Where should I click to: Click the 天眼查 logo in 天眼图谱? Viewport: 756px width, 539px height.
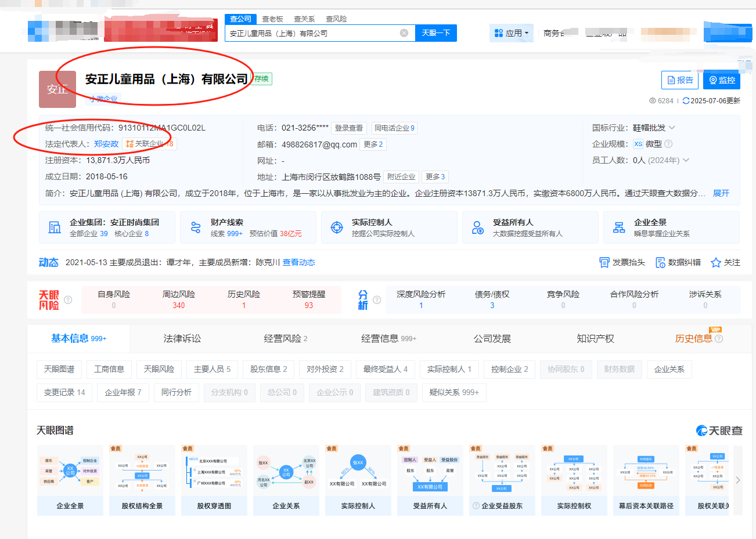tap(719, 431)
